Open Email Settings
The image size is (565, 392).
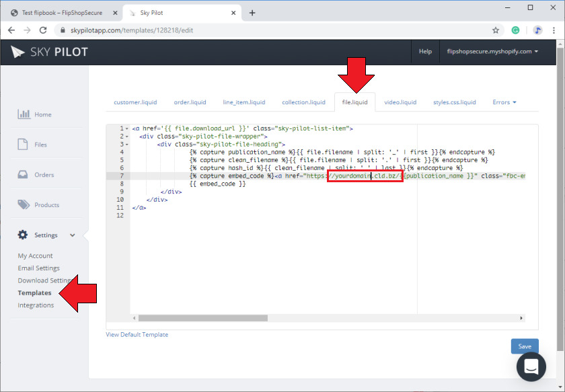(x=38, y=268)
